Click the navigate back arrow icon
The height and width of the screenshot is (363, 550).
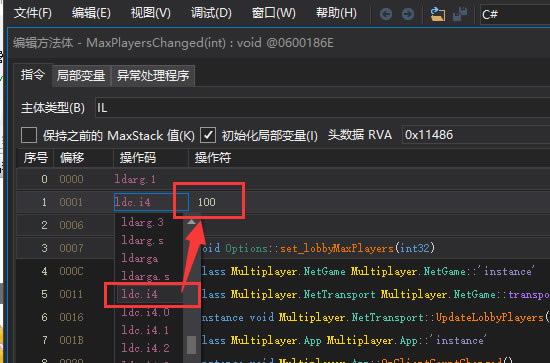386,14
